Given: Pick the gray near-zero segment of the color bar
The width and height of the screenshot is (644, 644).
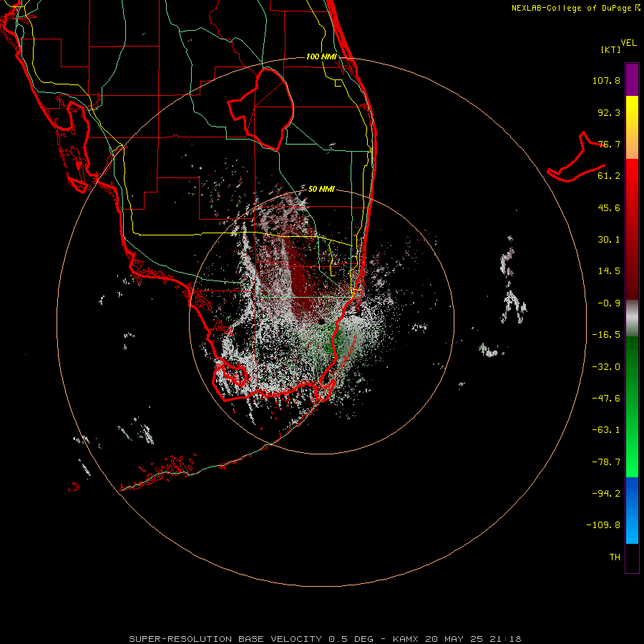Looking at the screenshot, I should click(x=632, y=318).
